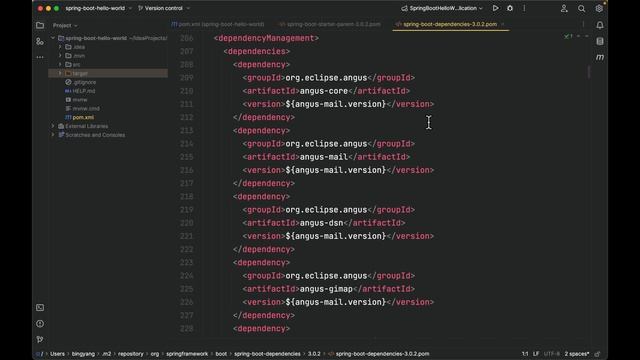Screen dimensions: 640x360
Task: Toggle read-only lock icon in status bar
Action: pyautogui.click(x=598, y=354)
